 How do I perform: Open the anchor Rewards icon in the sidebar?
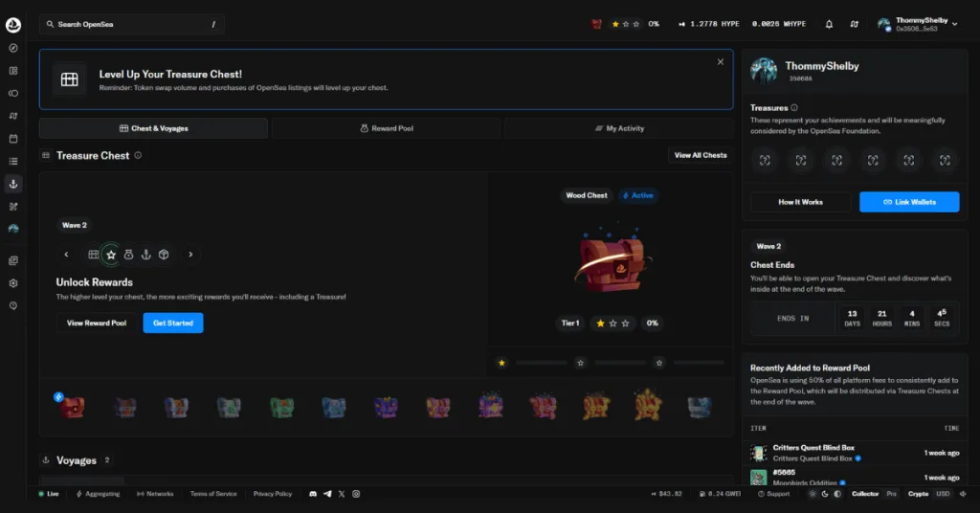click(13, 184)
